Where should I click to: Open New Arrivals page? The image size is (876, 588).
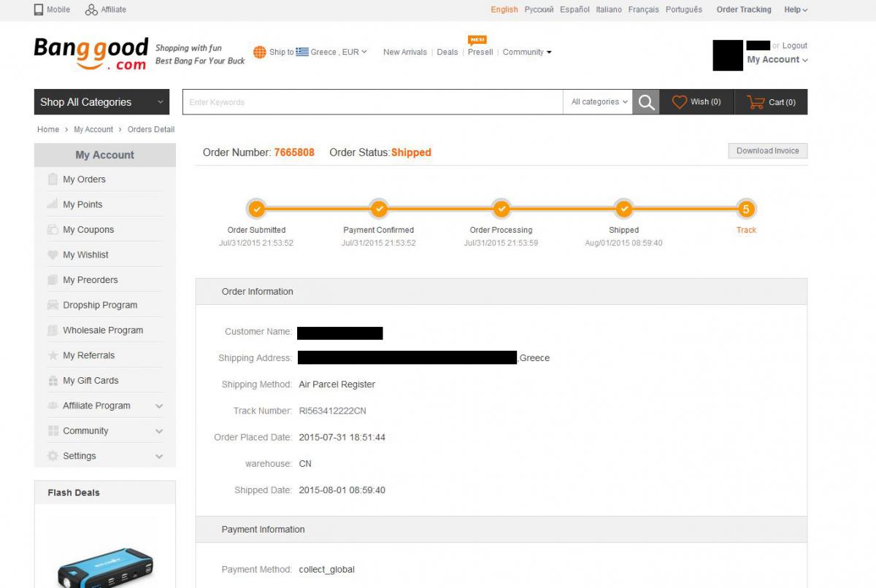point(405,52)
